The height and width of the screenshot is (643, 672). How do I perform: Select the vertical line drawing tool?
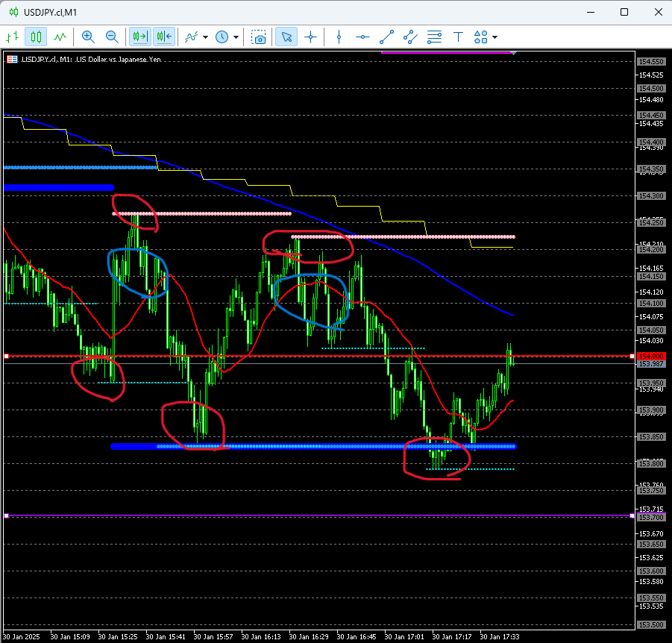tap(339, 37)
